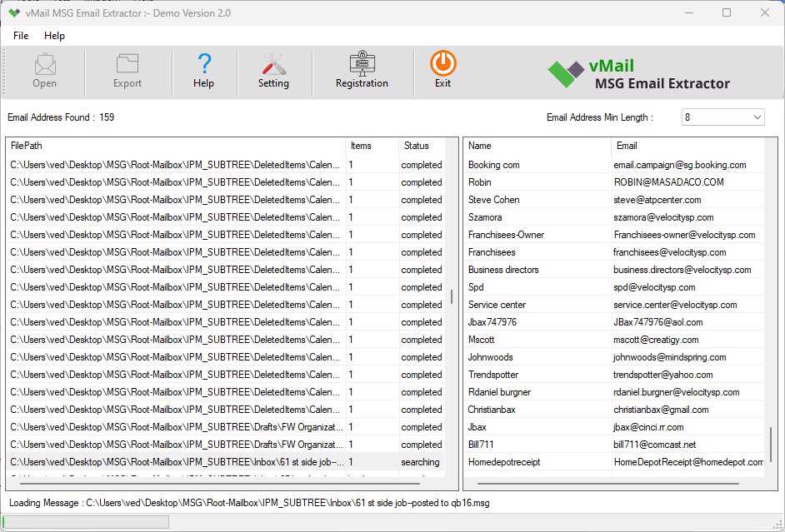This screenshot has height=532, width=785.
Task: Select the Bill711 name cell
Action: tap(481, 445)
